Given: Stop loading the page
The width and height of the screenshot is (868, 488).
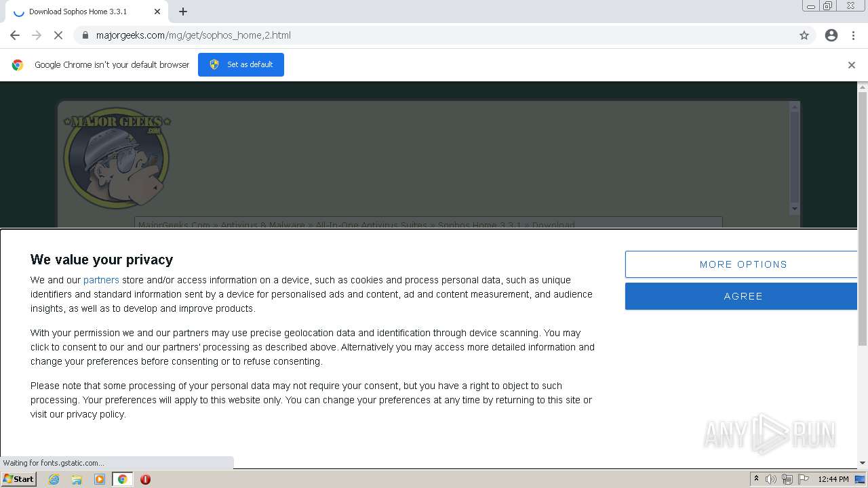Looking at the screenshot, I should [58, 35].
